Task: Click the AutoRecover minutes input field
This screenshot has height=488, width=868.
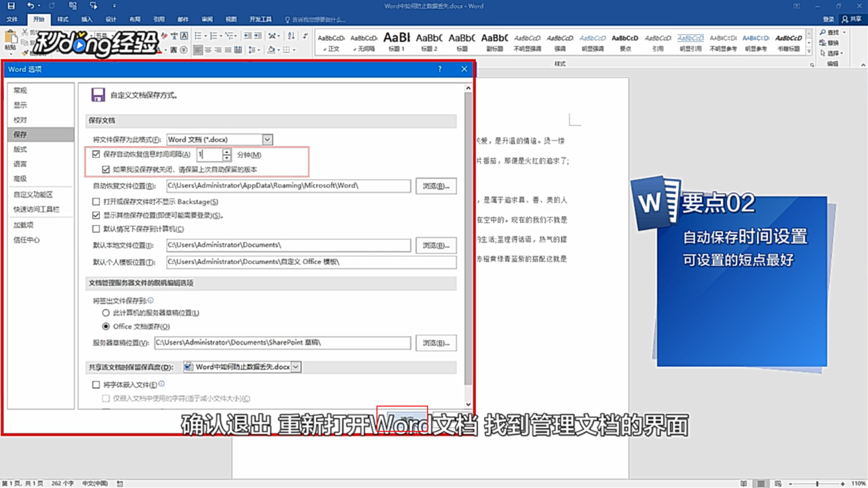Action: click(x=209, y=155)
